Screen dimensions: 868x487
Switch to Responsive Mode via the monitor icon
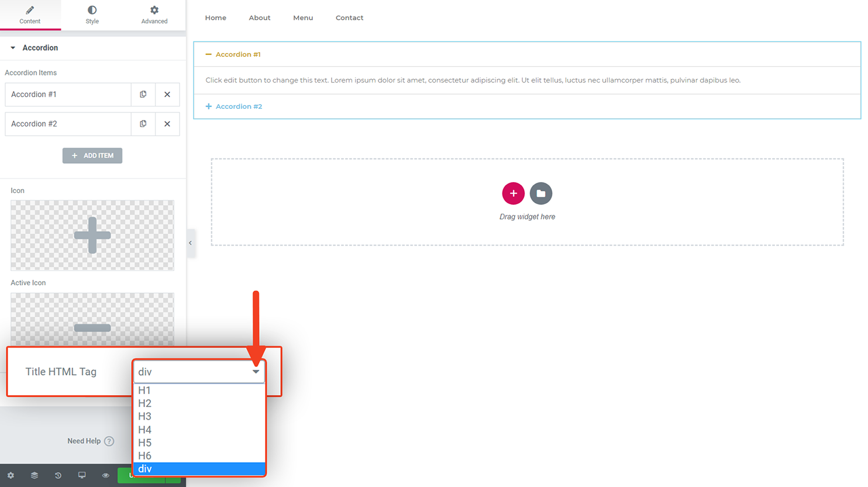coord(82,475)
